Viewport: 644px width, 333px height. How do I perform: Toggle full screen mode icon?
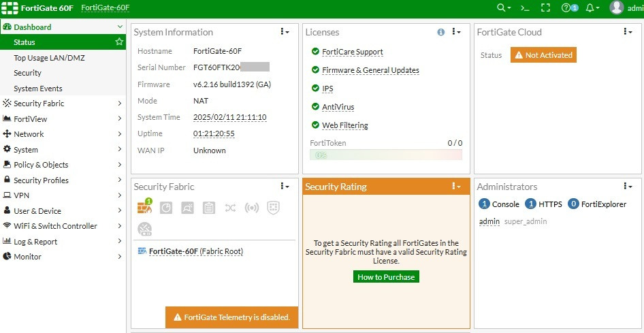coord(545,7)
